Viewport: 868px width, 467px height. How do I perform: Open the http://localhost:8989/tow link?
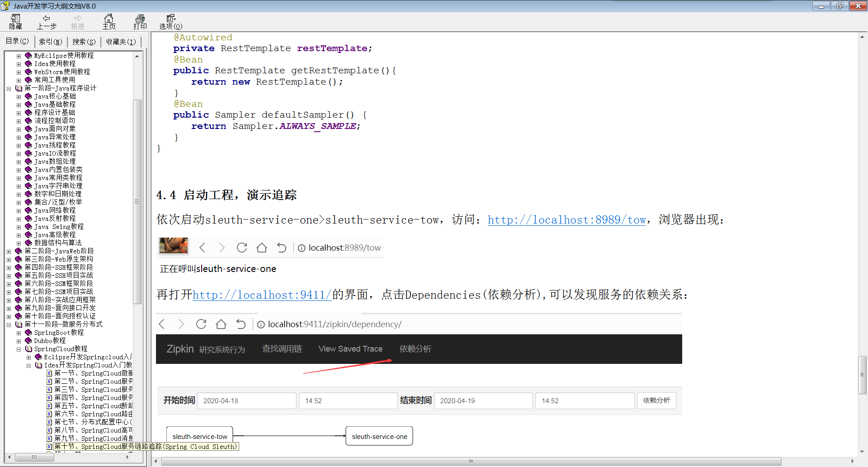[x=566, y=220]
